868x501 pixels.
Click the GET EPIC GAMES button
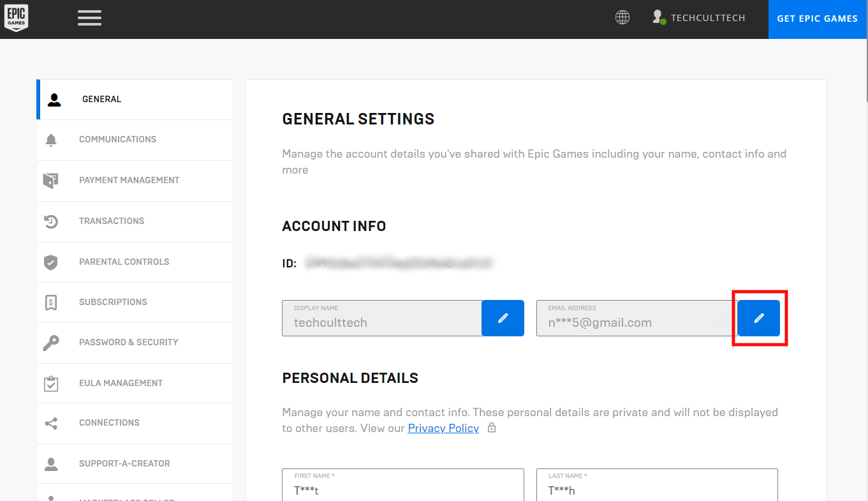(818, 19)
